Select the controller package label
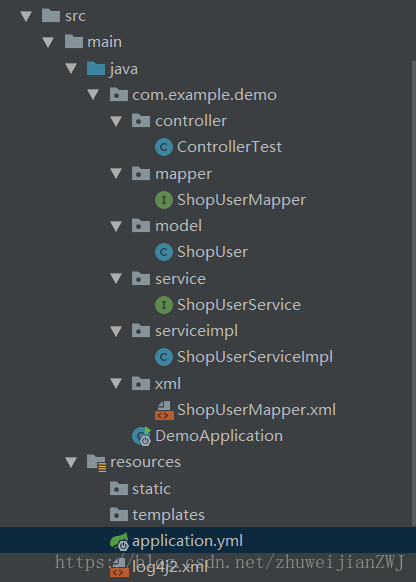The width and height of the screenshot is (416, 582). coord(191,121)
